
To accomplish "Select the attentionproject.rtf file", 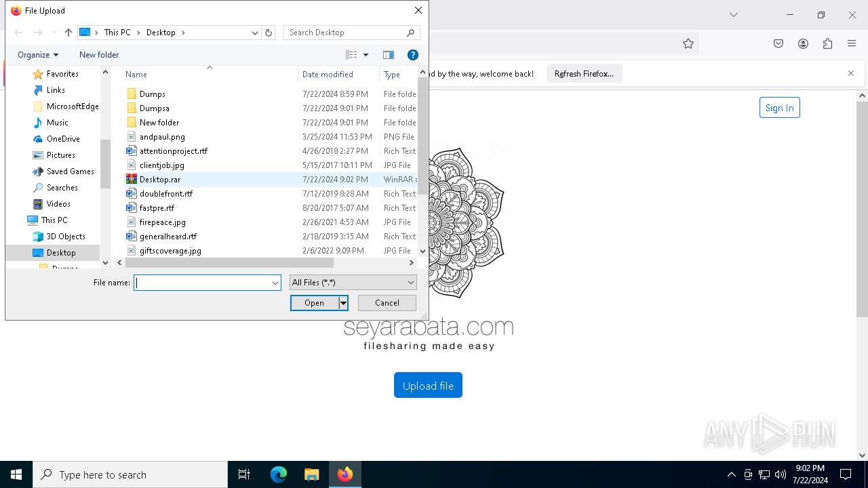I will tap(174, 151).
